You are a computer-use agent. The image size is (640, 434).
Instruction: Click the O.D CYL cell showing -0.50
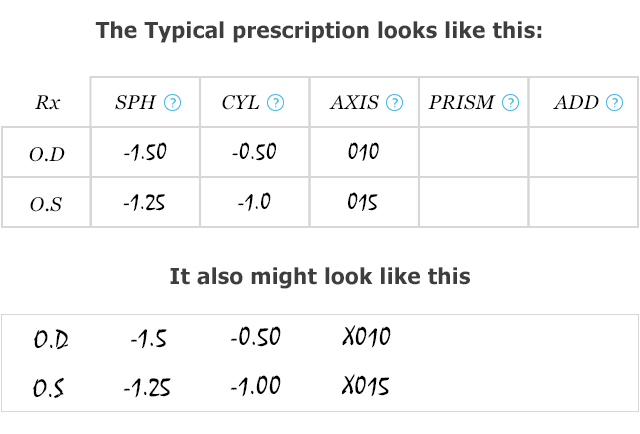(x=254, y=152)
